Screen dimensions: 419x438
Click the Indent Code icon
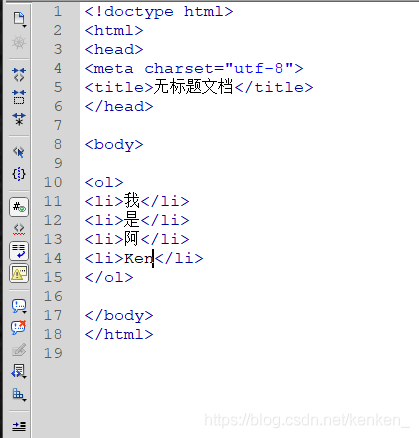[19, 426]
